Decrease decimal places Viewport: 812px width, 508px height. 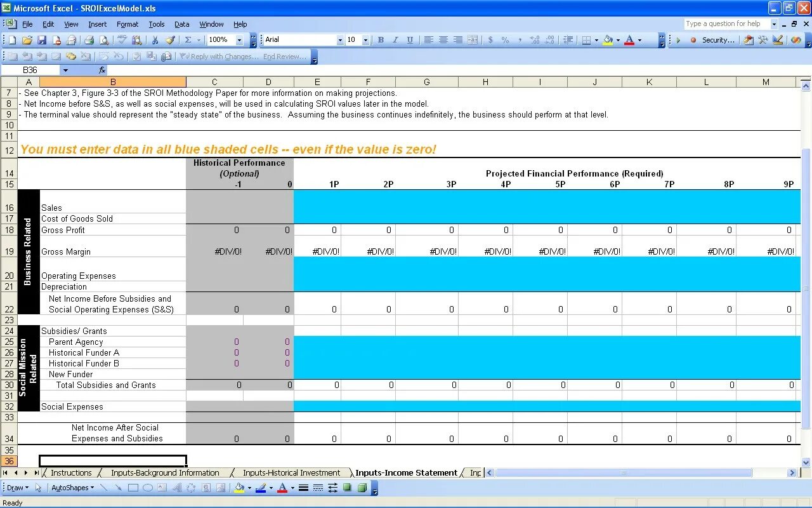coord(549,40)
